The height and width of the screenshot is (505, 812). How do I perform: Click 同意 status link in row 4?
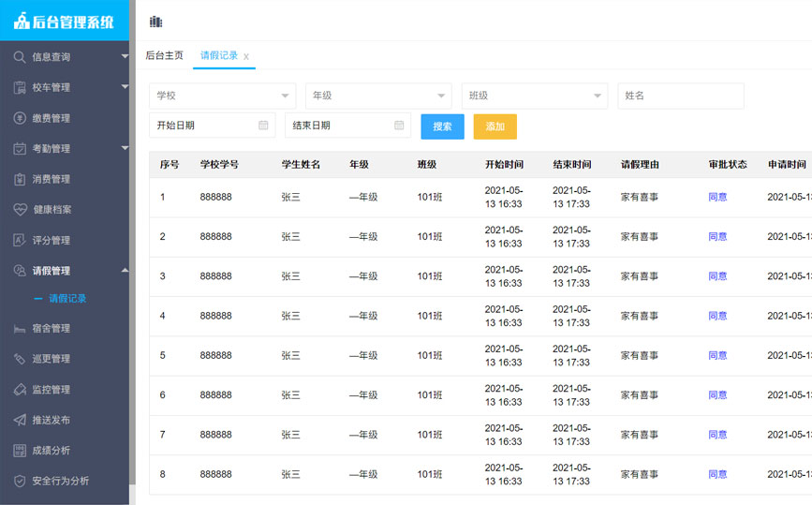[717, 316]
